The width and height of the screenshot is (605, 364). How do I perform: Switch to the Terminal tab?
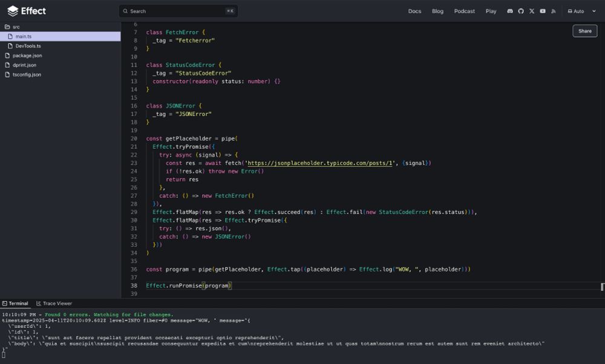click(16, 304)
